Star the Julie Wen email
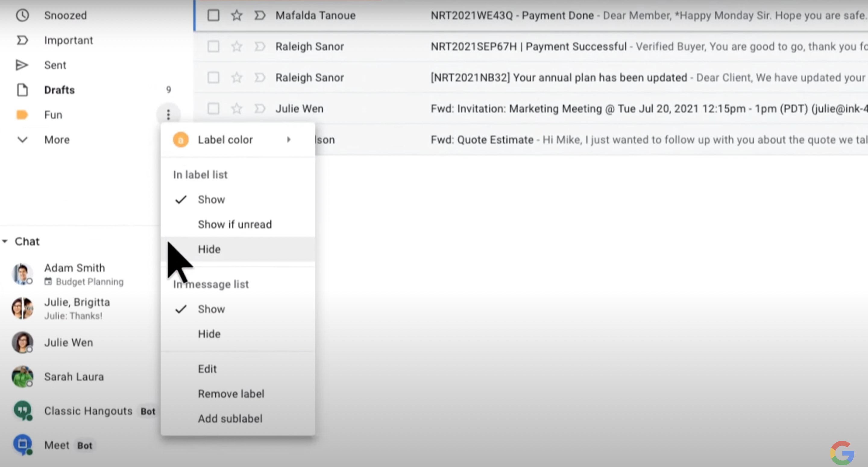 (237, 109)
